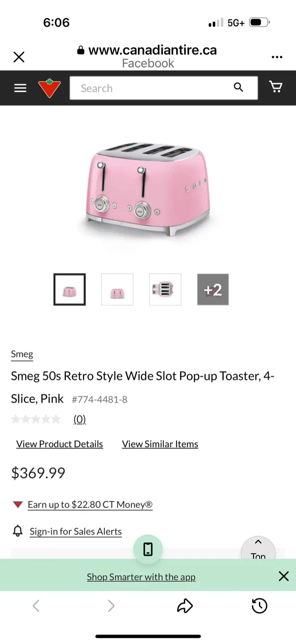Click the (0) reviews link
Screen dimensions: 296x644
pyautogui.click(x=80, y=419)
